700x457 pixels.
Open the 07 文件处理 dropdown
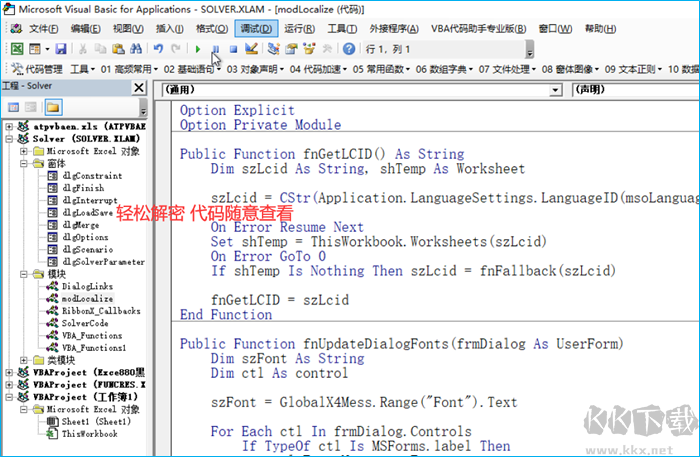507,69
